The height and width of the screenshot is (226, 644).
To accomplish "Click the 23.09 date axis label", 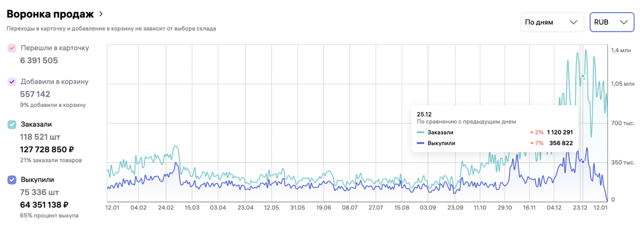I will (x=456, y=207).
